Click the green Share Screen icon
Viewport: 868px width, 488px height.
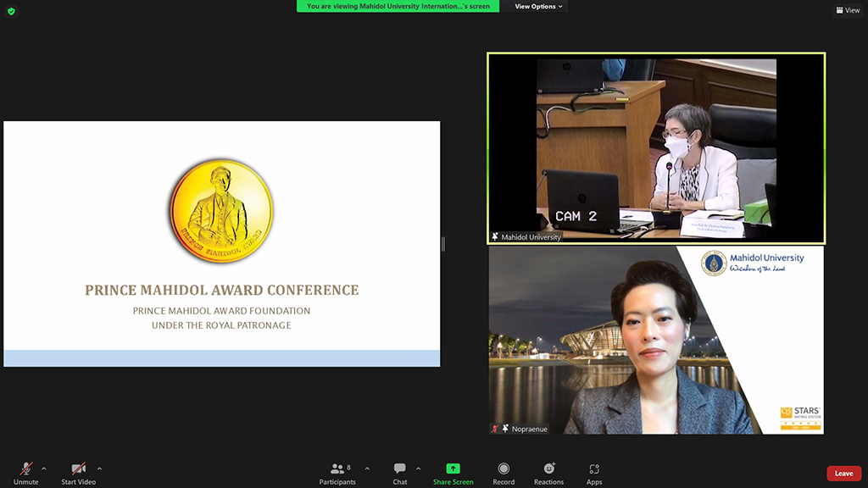[453, 469]
